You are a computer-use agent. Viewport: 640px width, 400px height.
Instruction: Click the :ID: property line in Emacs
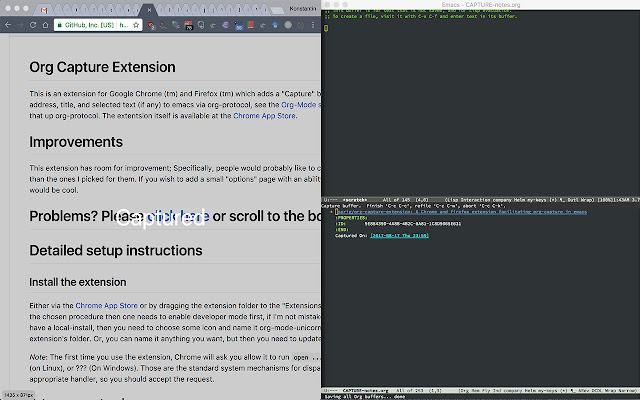pos(398,224)
